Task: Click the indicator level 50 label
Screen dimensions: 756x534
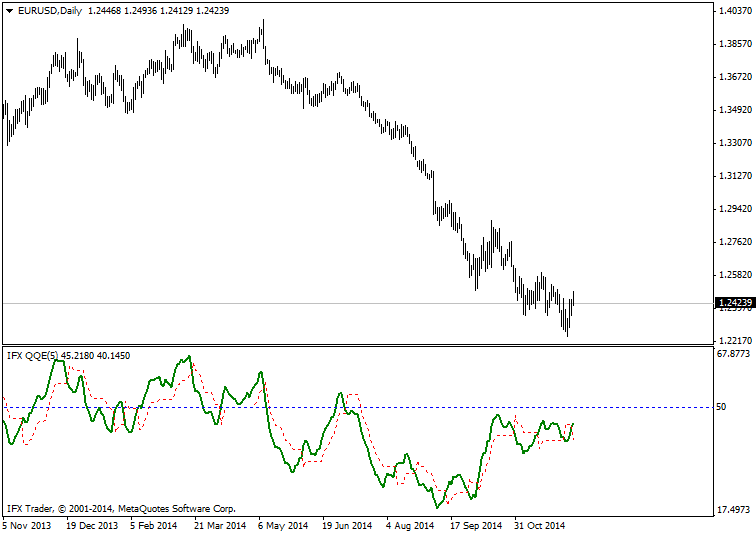Action: click(x=720, y=407)
